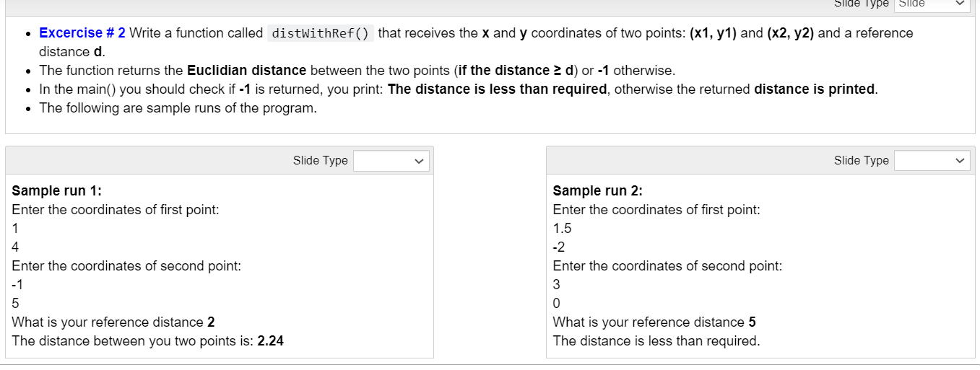This screenshot has width=980, height=370.
Task: Click the 1.5 input value
Action: (x=562, y=229)
